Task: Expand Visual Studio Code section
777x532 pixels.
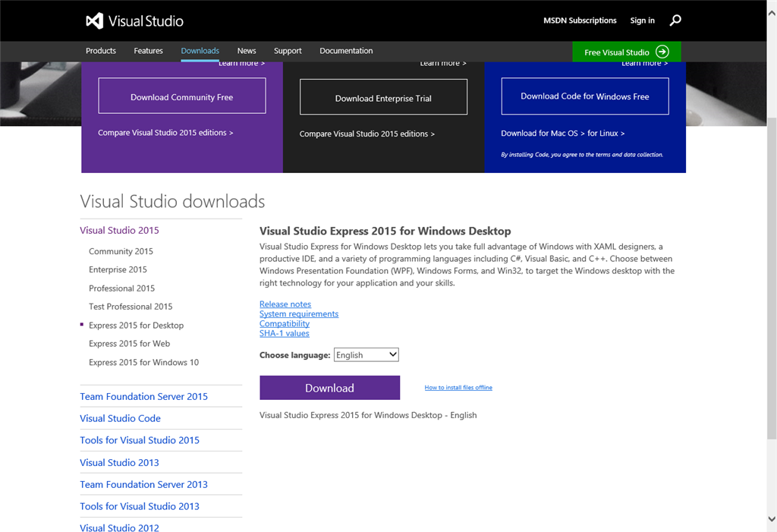Action: coord(120,418)
